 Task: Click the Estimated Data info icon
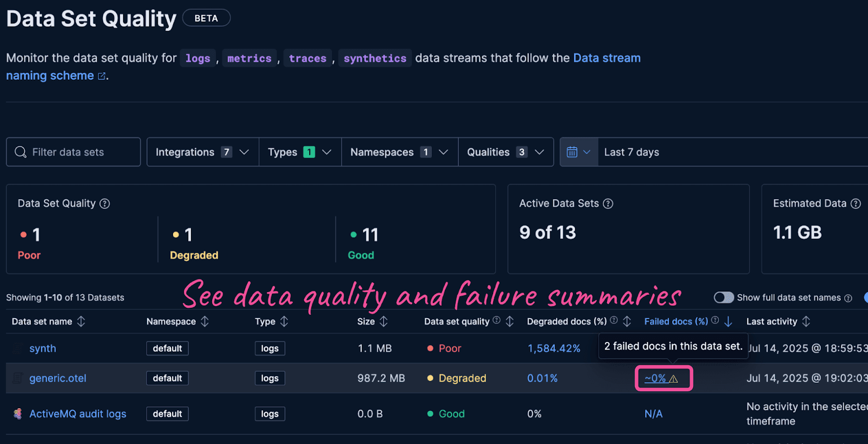click(856, 204)
